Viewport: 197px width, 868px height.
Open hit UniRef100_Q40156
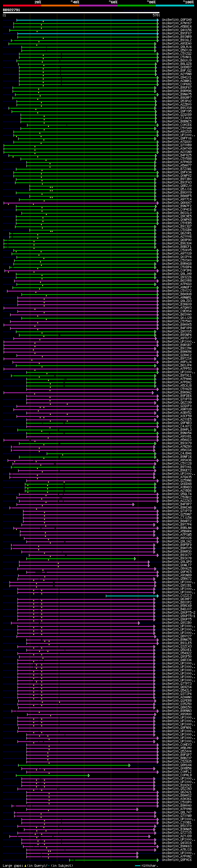coord(176,30)
